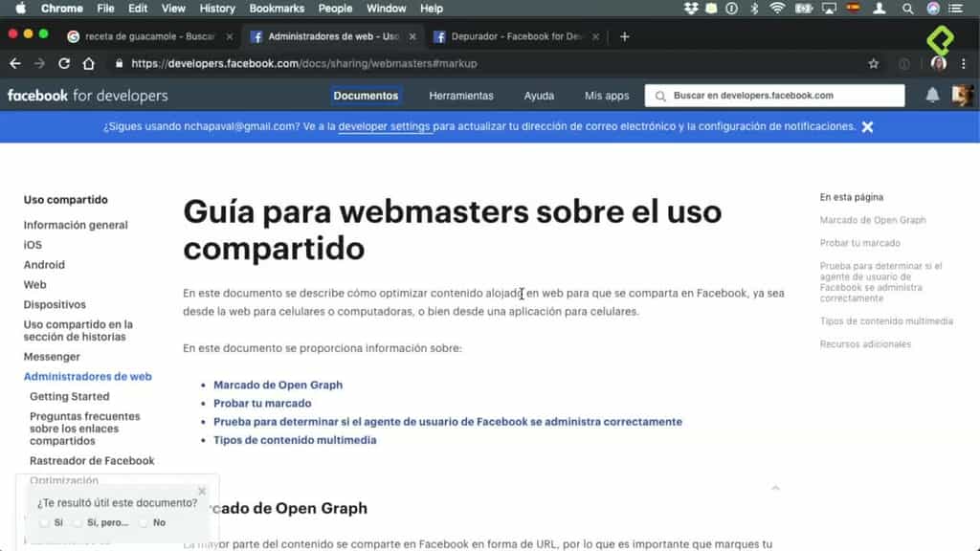This screenshot has height=551, width=980.
Task: Open the Android sidebar section
Action: 44,265
